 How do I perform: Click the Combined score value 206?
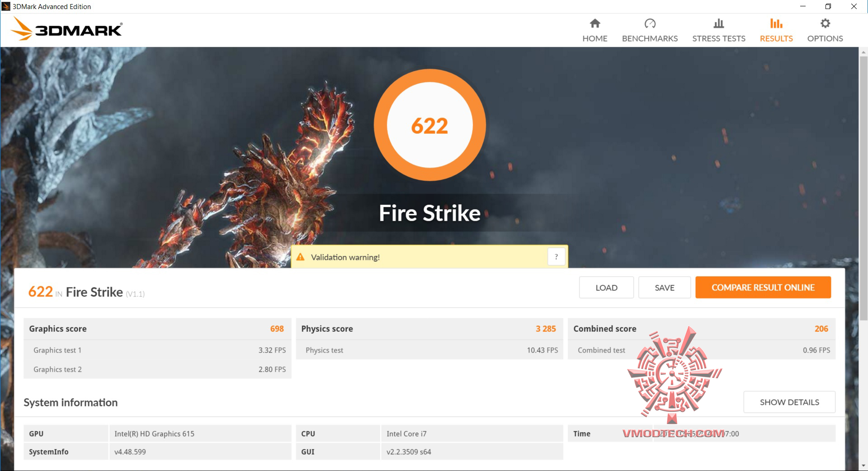[821, 329]
